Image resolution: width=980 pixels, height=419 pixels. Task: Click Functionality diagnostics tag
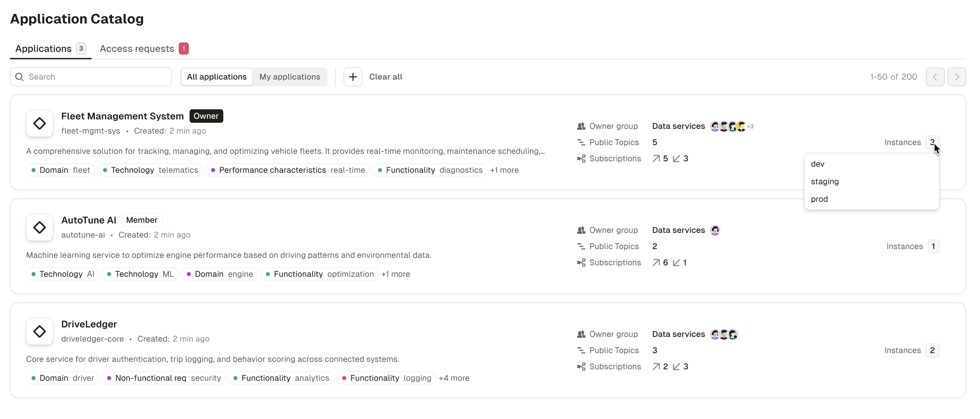tap(430, 170)
